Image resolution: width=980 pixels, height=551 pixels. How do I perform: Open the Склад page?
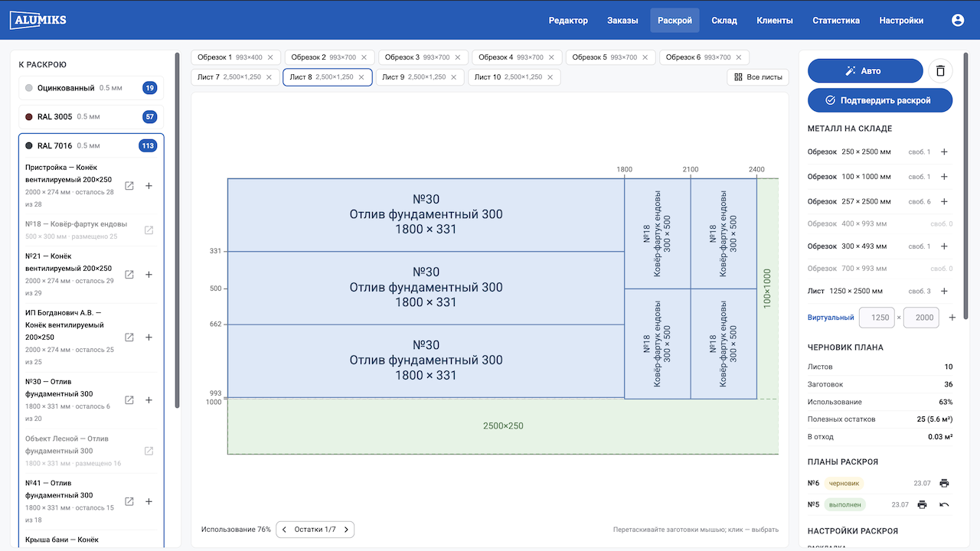[724, 21]
